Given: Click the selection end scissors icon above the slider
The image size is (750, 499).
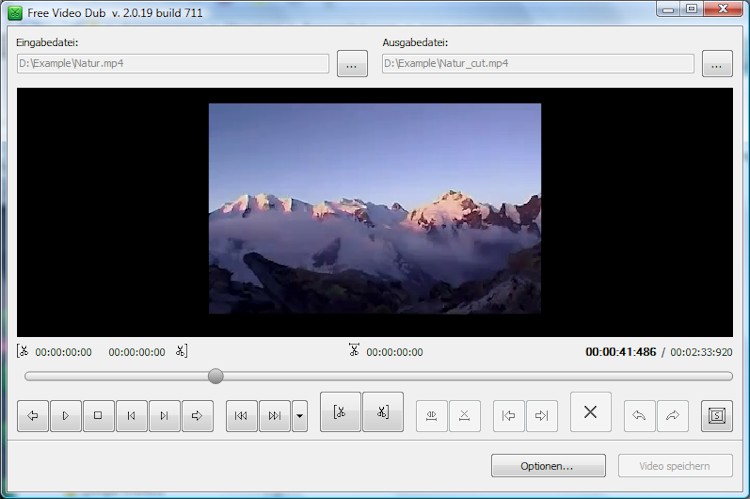Looking at the screenshot, I should [x=181, y=351].
